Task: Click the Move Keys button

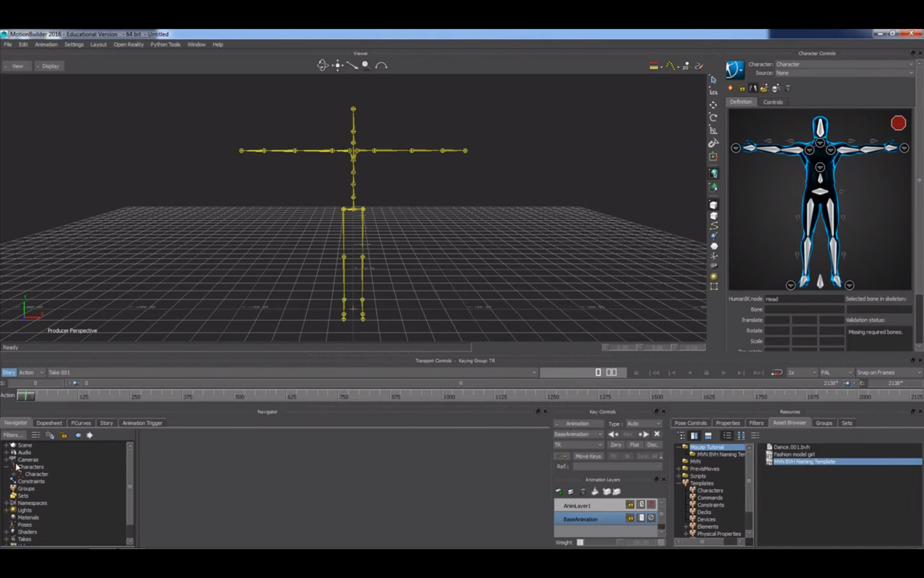Action: point(588,456)
